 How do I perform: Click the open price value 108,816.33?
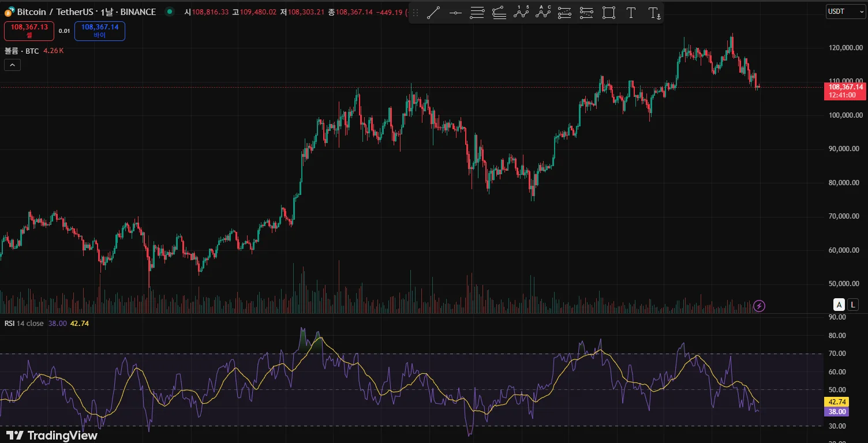pyautogui.click(x=210, y=12)
